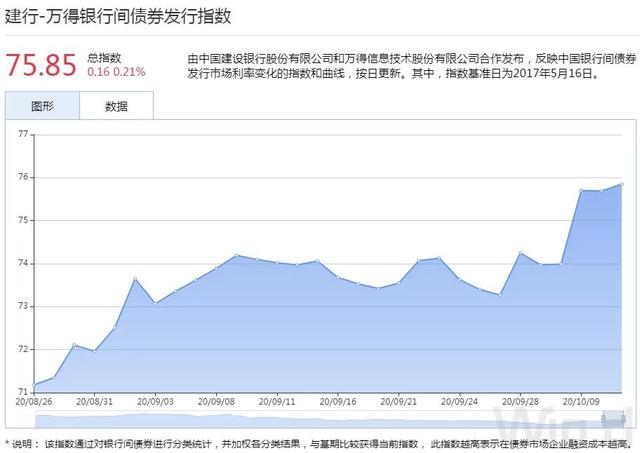
Task: Click the data point above 20/08/31
Action: [x=94, y=351]
